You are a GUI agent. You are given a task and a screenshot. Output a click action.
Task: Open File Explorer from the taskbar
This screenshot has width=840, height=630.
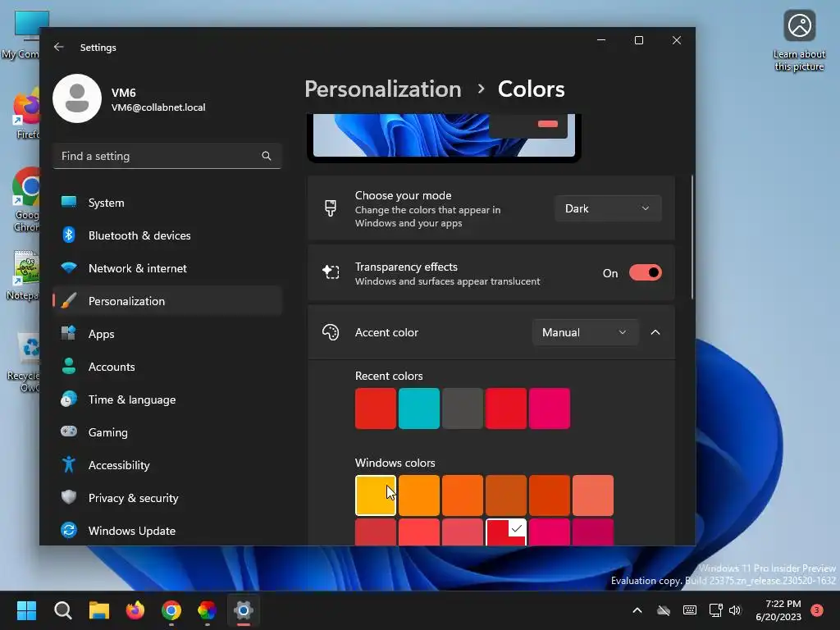(x=99, y=610)
